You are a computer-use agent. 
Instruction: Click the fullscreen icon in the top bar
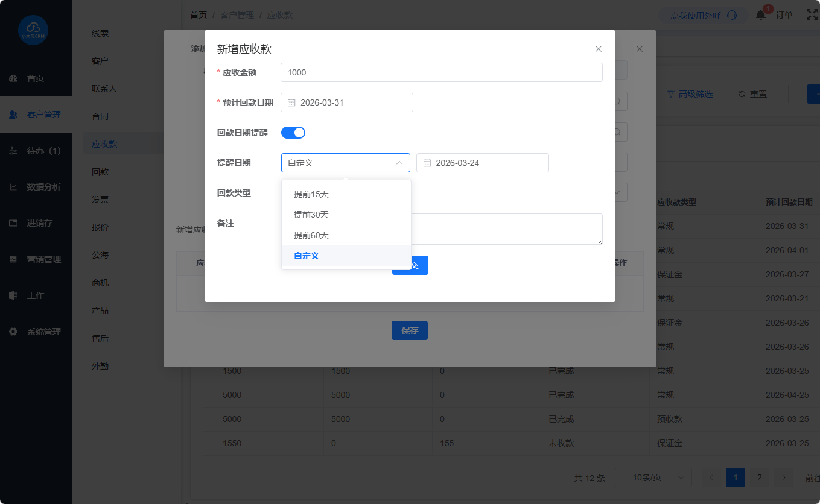pos(812,15)
